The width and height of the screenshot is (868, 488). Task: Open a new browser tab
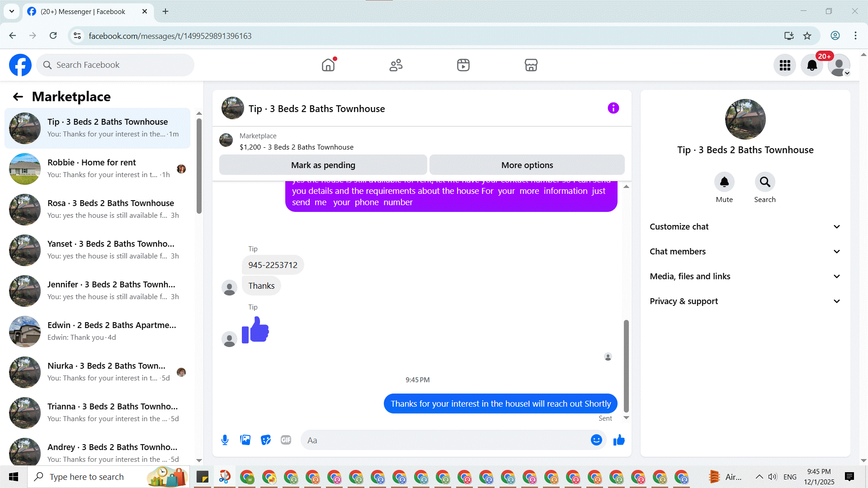(165, 11)
